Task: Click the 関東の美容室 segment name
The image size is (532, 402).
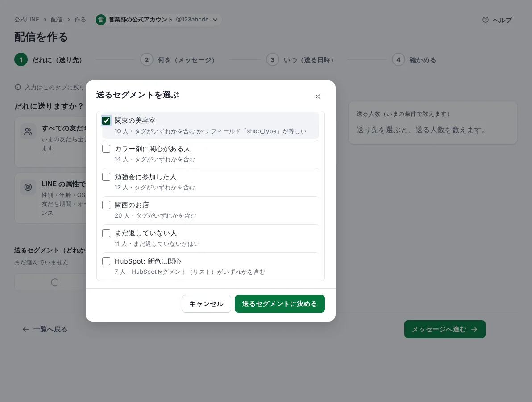Action: [135, 121]
